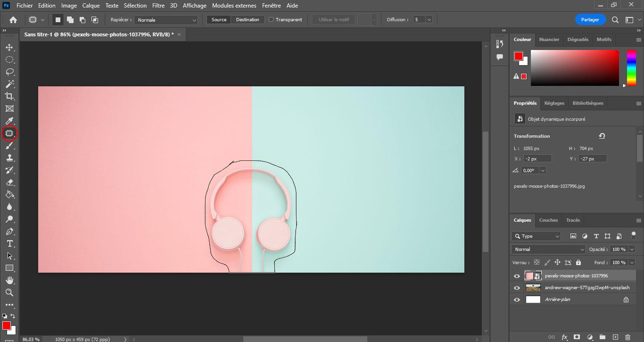Expand the layer blend mode Normal dropdown
Image resolution: width=644 pixels, height=342 pixels.
(x=548, y=249)
